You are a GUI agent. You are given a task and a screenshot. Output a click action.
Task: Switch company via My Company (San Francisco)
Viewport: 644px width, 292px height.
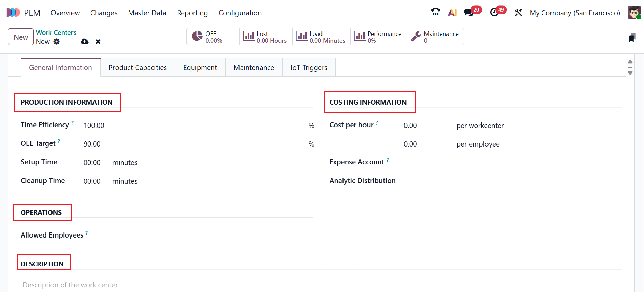coord(575,13)
